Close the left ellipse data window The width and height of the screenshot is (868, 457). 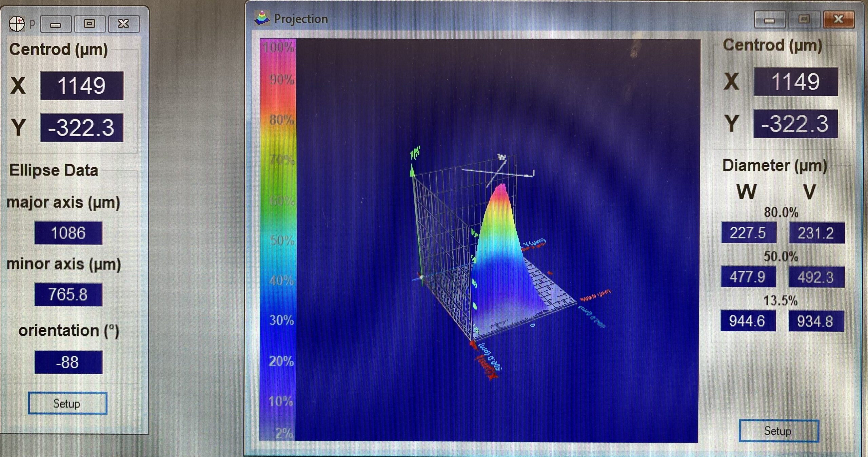[123, 24]
